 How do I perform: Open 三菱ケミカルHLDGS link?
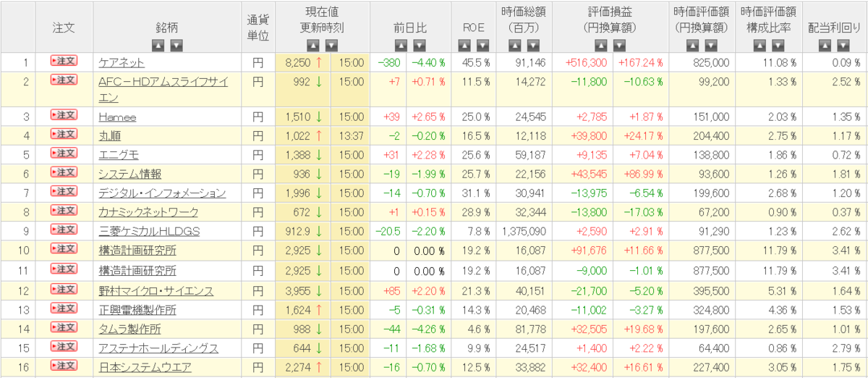(x=150, y=232)
